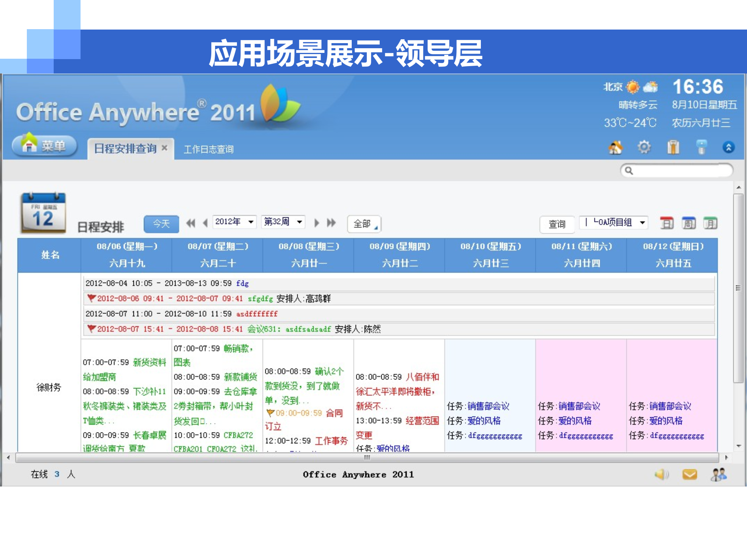747x560 pixels.
Task: Switch to week view with the blue calendar icon
Action: pyautogui.click(x=688, y=224)
